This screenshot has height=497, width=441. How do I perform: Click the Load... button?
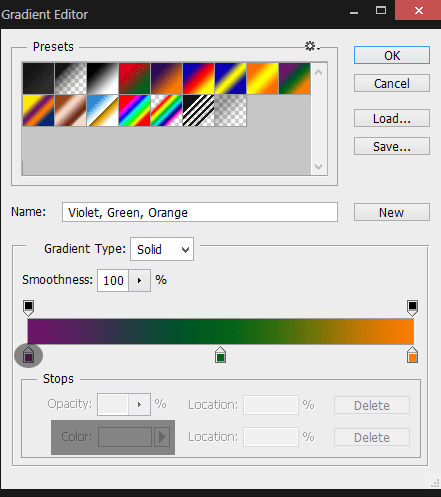392,118
